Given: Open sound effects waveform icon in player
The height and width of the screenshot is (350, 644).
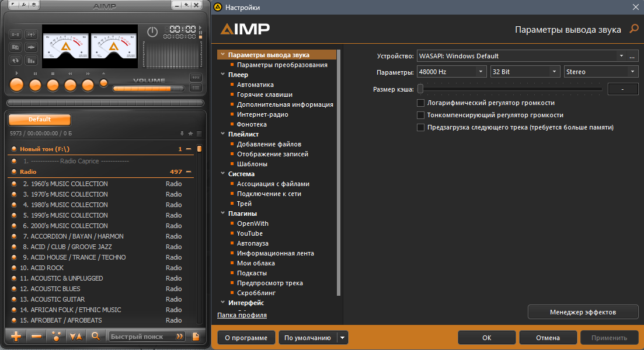Looking at the screenshot, I should (x=31, y=48).
